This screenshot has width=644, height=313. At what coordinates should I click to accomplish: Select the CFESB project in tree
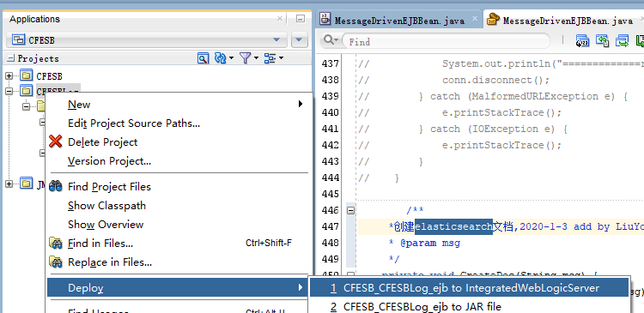coord(49,76)
